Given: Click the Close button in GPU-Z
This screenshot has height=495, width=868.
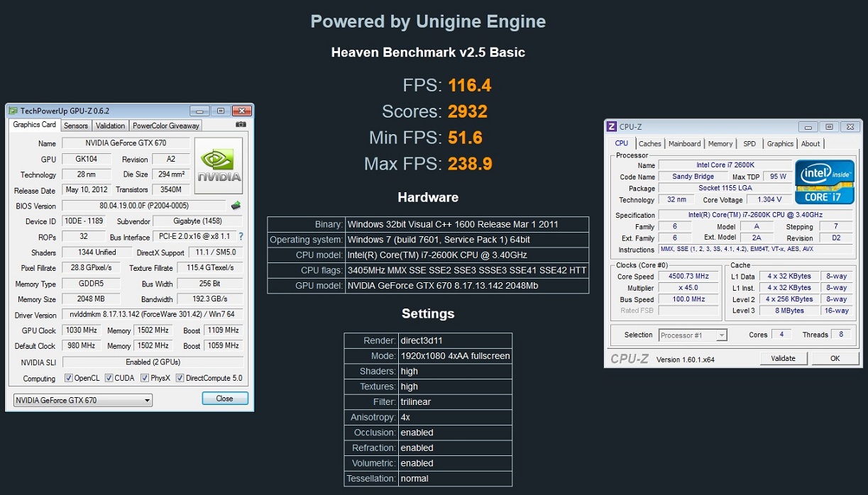Looking at the screenshot, I should [x=225, y=399].
